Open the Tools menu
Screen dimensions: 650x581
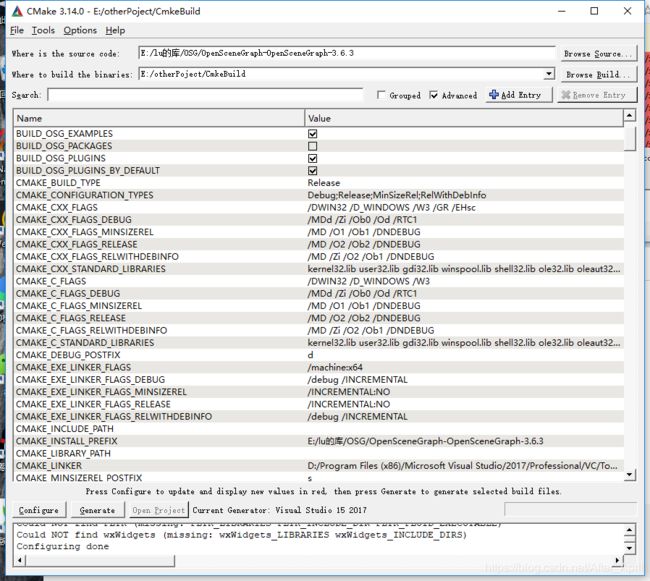43,30
